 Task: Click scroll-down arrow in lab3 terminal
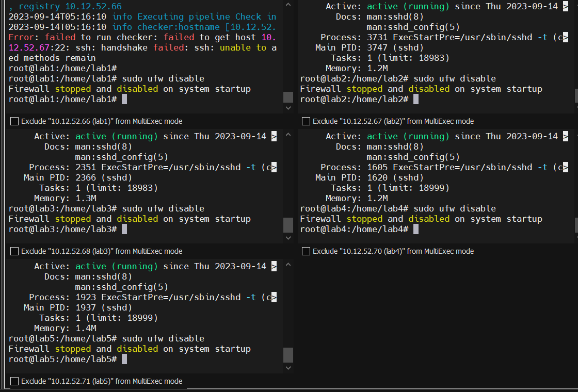288,238
